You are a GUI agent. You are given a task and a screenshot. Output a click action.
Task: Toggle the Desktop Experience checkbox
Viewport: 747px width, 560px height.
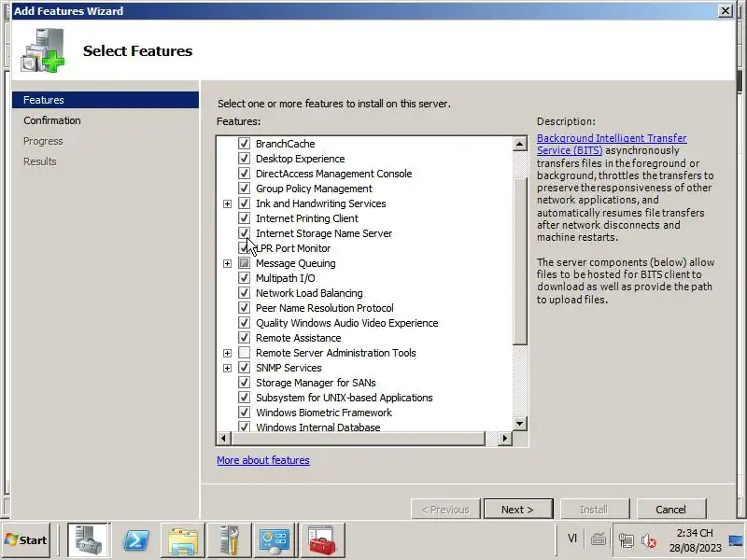(x=244, y=158)
